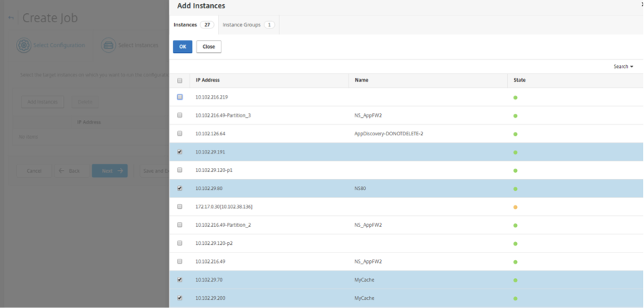Check the box for plain 10.102.216.49 row

(180, 262)
